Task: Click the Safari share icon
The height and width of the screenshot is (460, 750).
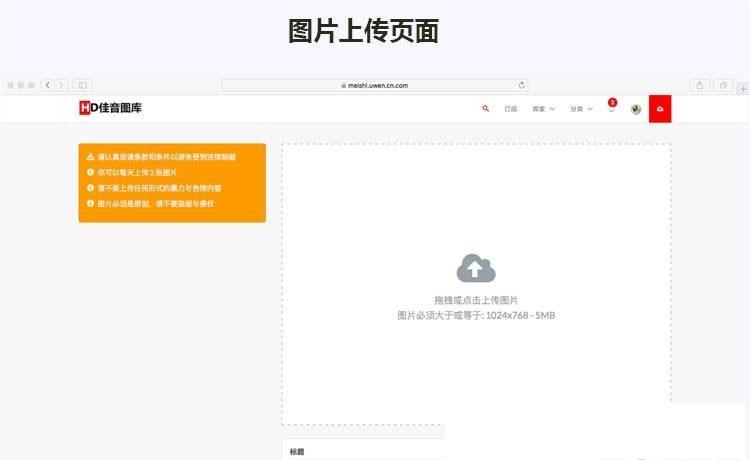Action: [x=700, y=86]
